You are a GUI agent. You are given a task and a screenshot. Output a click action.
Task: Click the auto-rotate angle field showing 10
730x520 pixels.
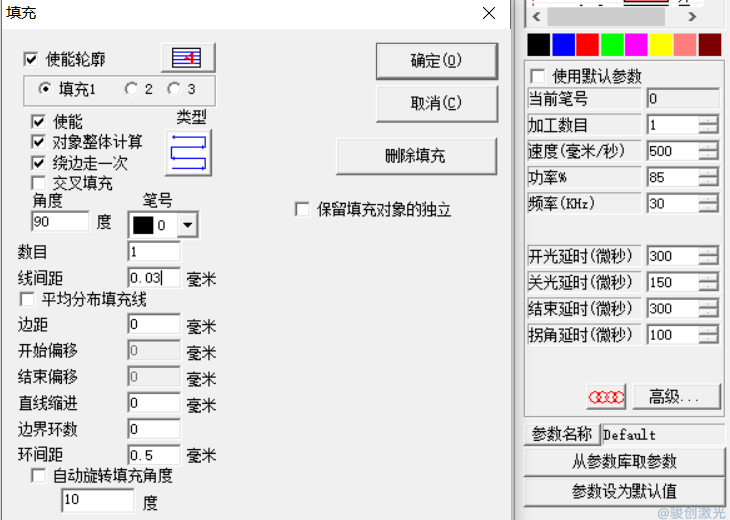point(98,500)
